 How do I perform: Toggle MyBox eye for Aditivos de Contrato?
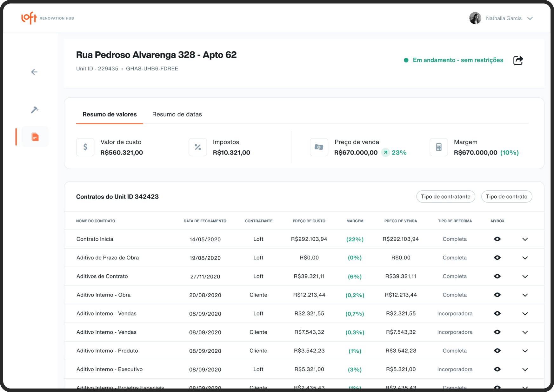pyautogui.click(x=497, y=276)
